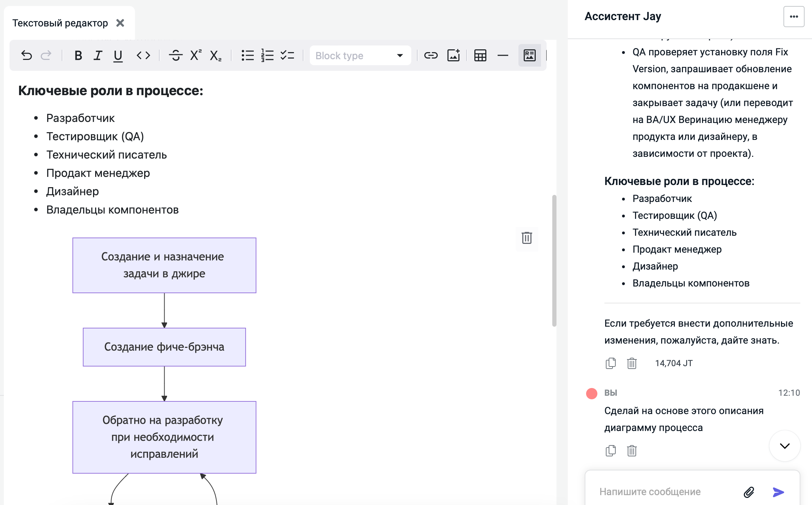
Task: Toggle italic formatting
Action: 98,56
